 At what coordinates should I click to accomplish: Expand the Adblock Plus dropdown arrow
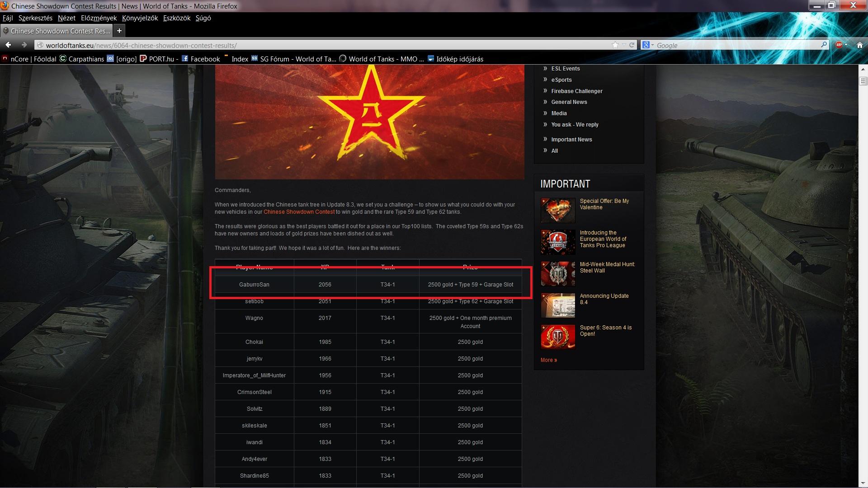[846, 45]
